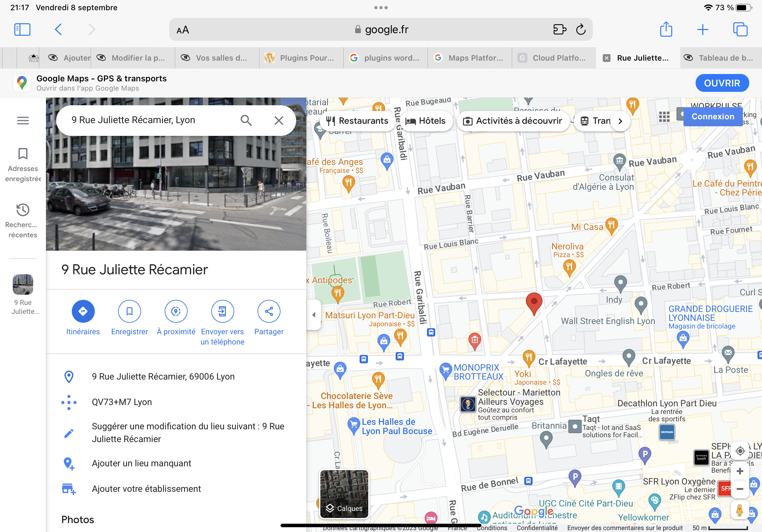Screen dimensions: 762x532
Task: Sign in with Connexion button
Action: click(x=713, y=117)
